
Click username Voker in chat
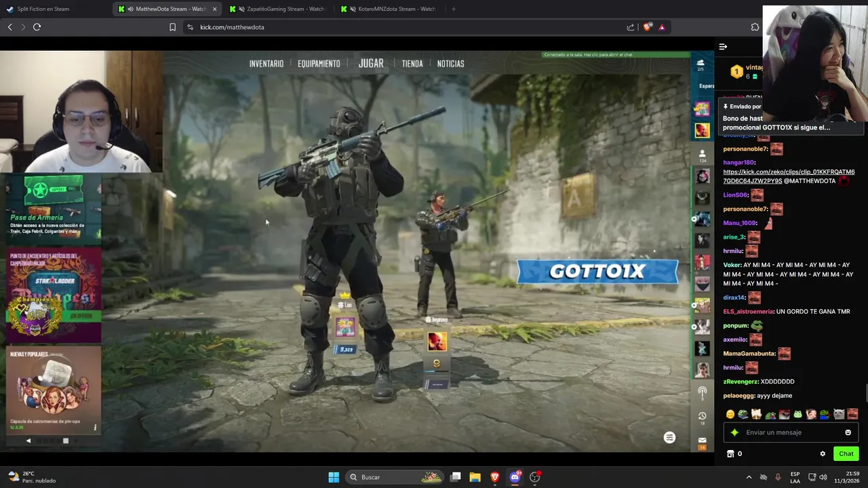[x=732, y=265]
